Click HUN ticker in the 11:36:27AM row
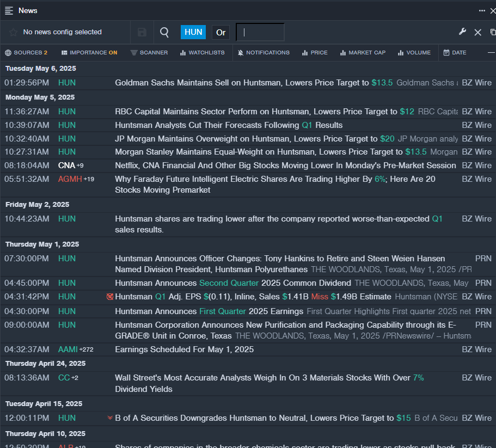The height and width of the screenshot is (448, 496). tap(67, 112)
